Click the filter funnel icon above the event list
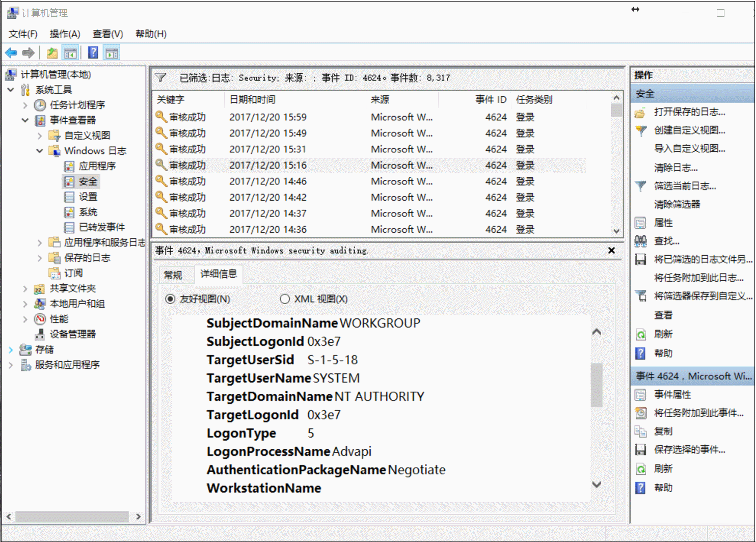The width and height of the screenshot is (756, 542). click(x=161, y=77)
